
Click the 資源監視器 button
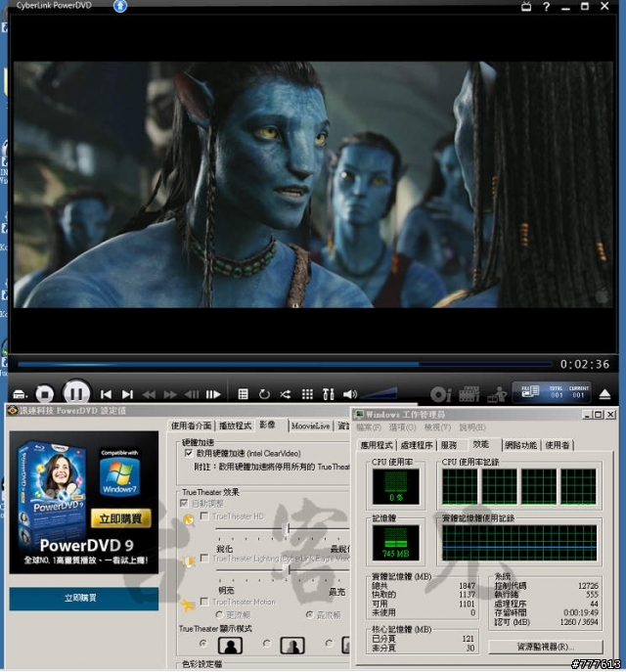tap(546, 647)
